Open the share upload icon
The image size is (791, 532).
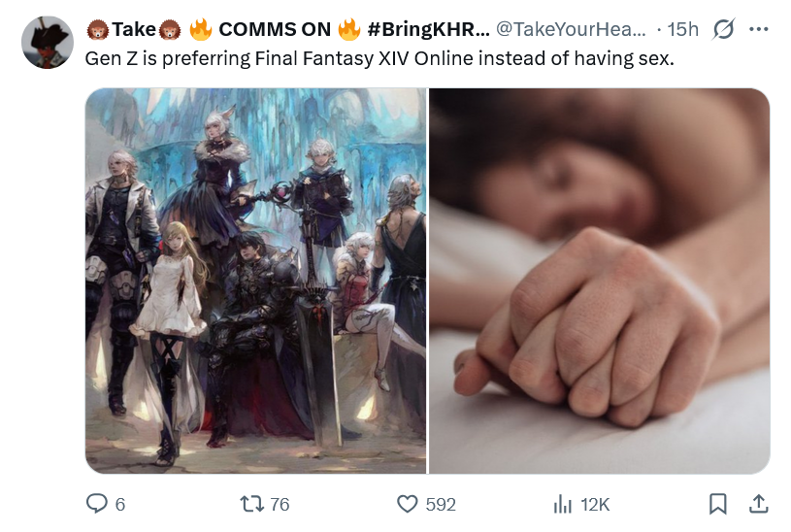758,504
